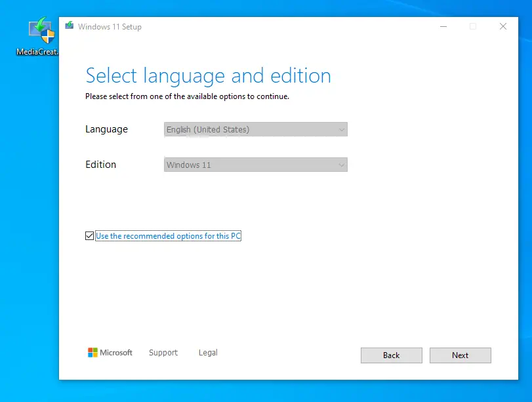Click the Language label
Image resolution: width=532 pixels, height=402 pixels.
click(106, 129)
